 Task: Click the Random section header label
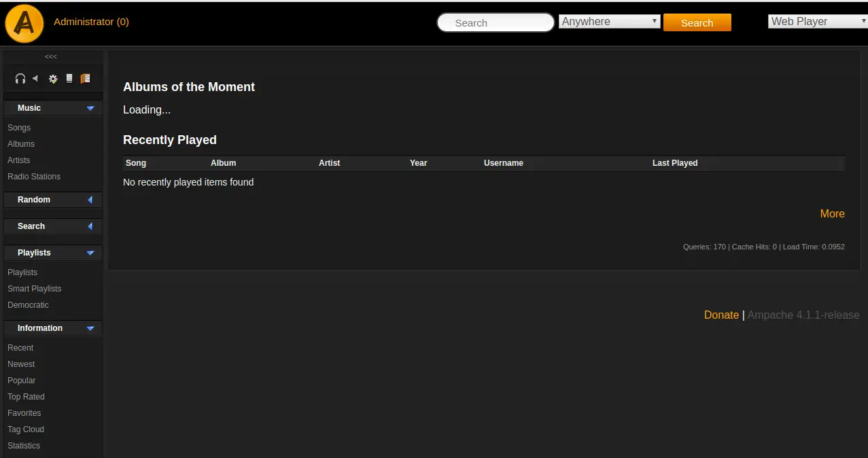click(x=34, y=200)
